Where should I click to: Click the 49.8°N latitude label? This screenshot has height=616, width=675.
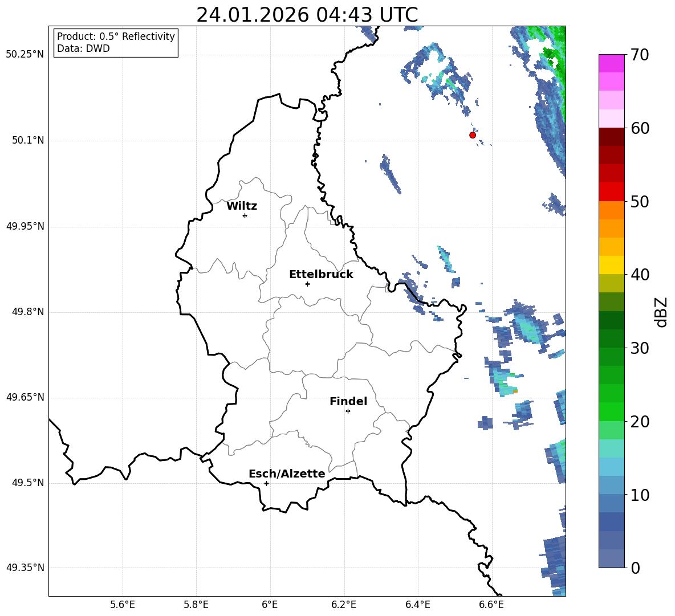pyautogui.click(x=28, y=312)
